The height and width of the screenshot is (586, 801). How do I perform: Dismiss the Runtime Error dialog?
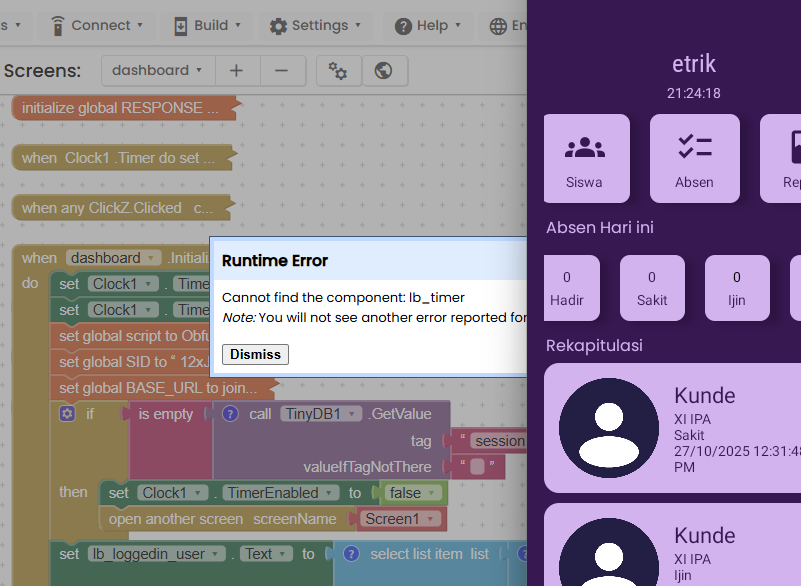255,354
